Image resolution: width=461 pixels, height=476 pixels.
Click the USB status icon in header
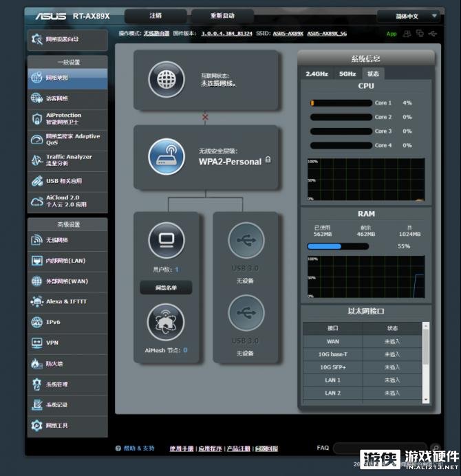pos(433,34)
